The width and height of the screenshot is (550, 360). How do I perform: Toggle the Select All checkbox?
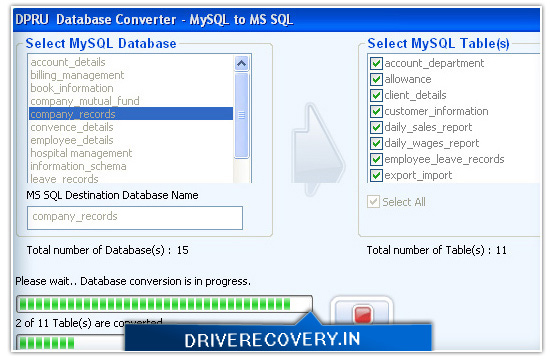(373, 202)
